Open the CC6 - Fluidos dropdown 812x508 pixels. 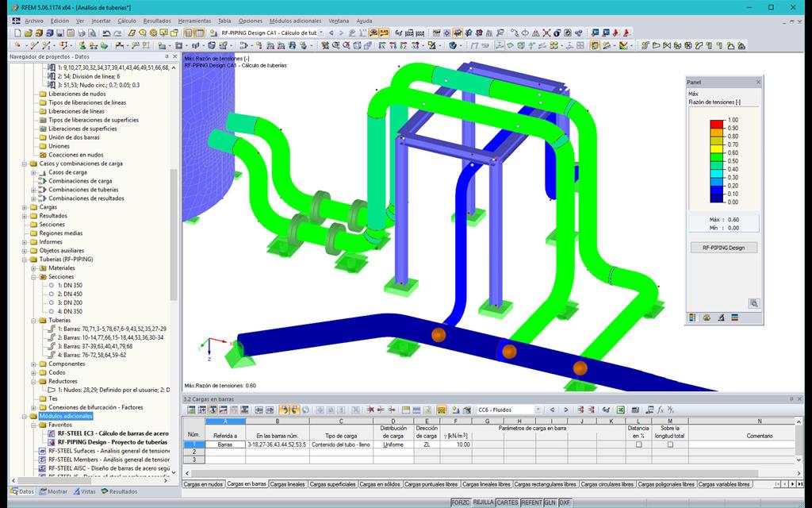point(538,410)
